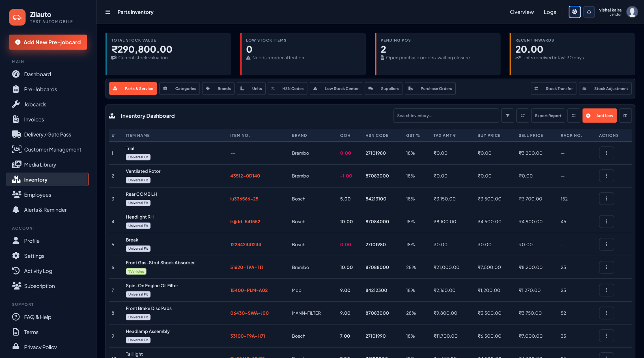Open Suppliers tab
The height and width of the screenshot is (358, 644).
click(x=384, y=89)
